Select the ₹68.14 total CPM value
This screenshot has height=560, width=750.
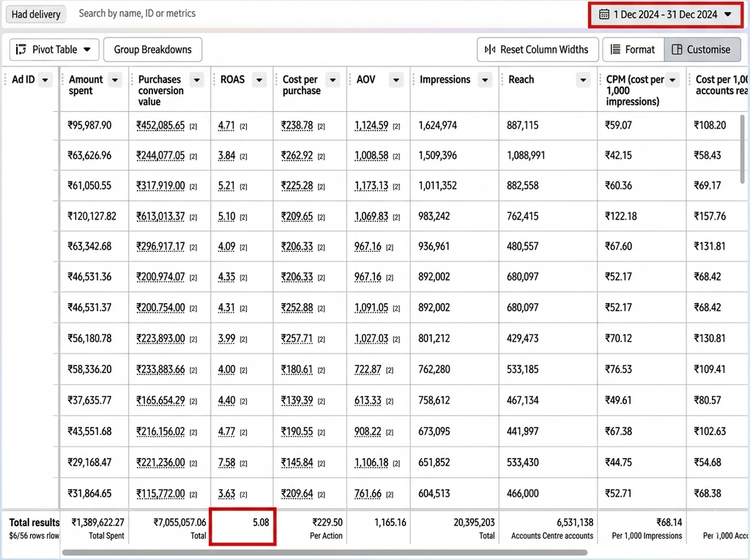(x=669, y=522)
